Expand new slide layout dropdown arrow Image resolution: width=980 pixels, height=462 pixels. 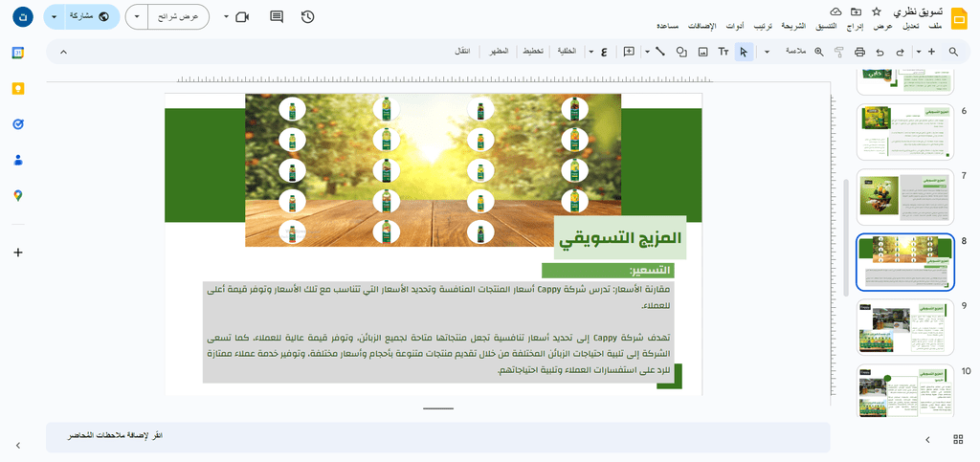click(x=918, y=52)
